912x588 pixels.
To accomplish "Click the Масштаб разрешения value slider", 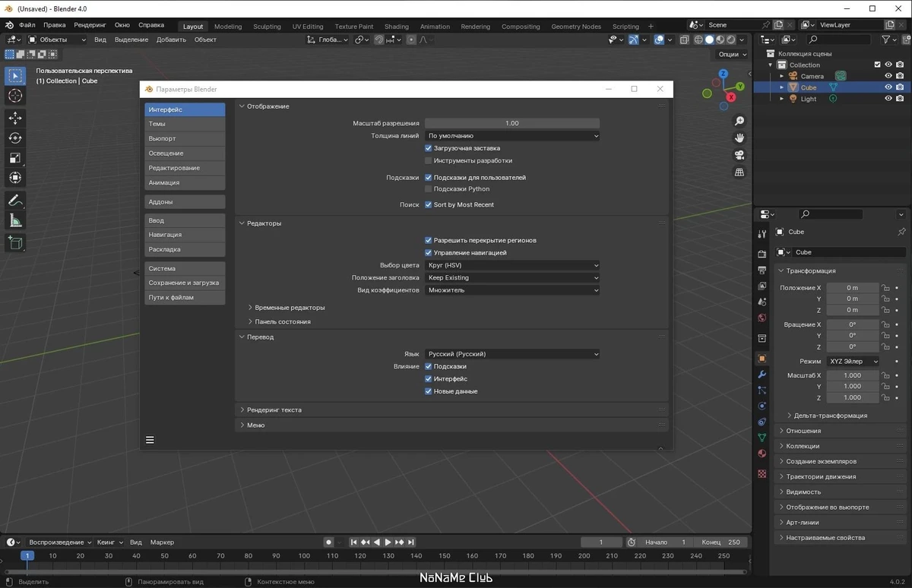I will pos(512,123).
